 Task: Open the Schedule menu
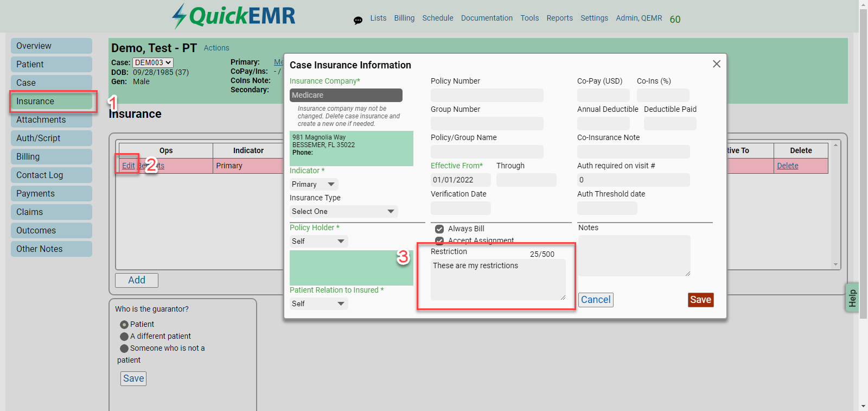coord(438,18)
